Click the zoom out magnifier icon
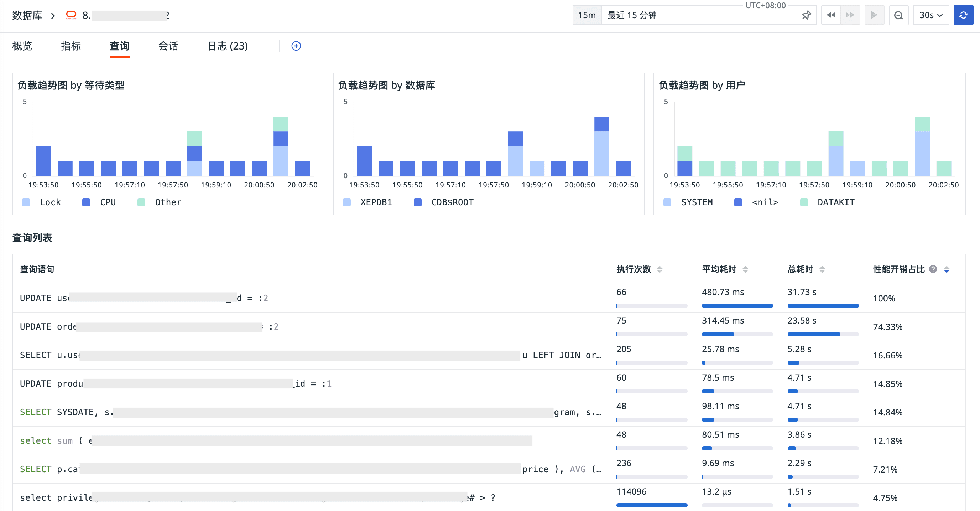980x511 pixels. pos(898,15)
